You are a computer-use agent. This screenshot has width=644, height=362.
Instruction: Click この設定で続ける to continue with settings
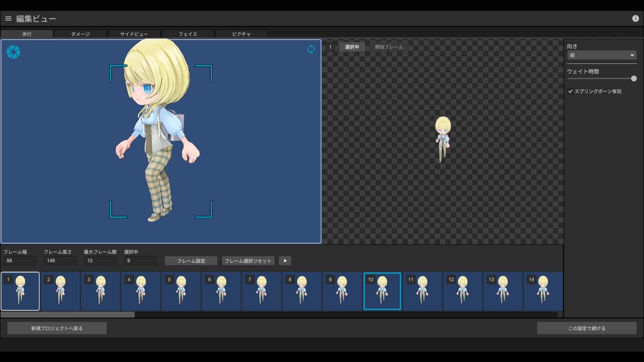(x=587, y=328)
